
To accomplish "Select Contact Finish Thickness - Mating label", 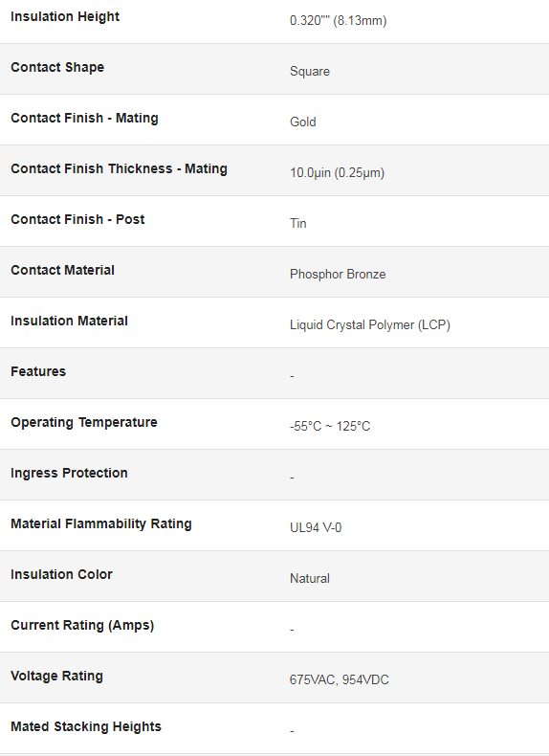I will pyautogui.click(x=119, y=168).
